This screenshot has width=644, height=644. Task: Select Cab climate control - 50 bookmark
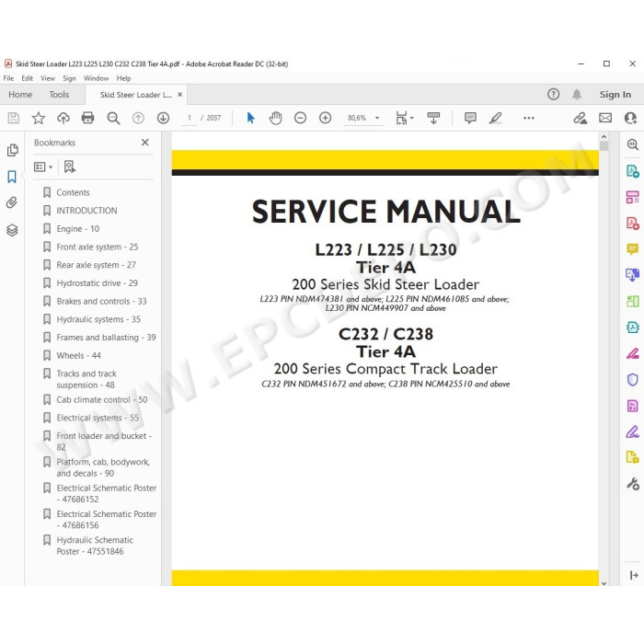[102, 399]
